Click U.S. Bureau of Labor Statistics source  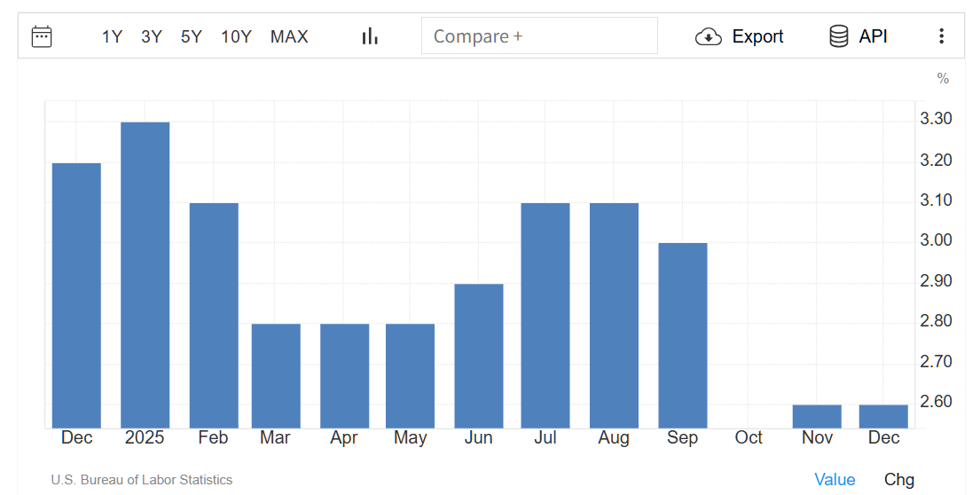click(142, 480)
